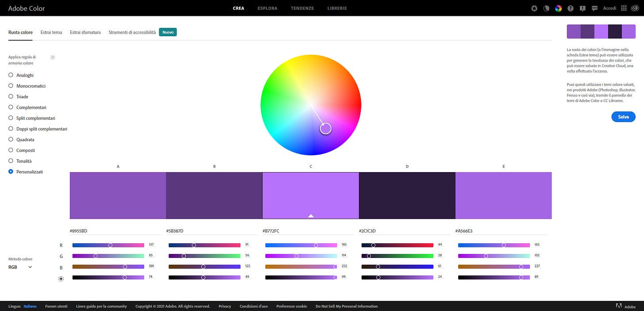Select the Monocromatici harmony rule

point(11,86)
